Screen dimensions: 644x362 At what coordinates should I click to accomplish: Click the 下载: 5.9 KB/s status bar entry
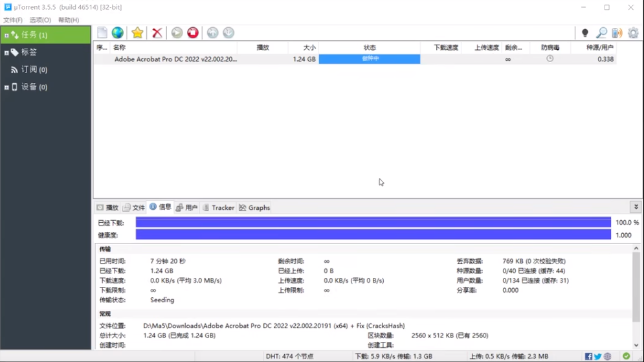pyautogui.click(x=394, y=356)
